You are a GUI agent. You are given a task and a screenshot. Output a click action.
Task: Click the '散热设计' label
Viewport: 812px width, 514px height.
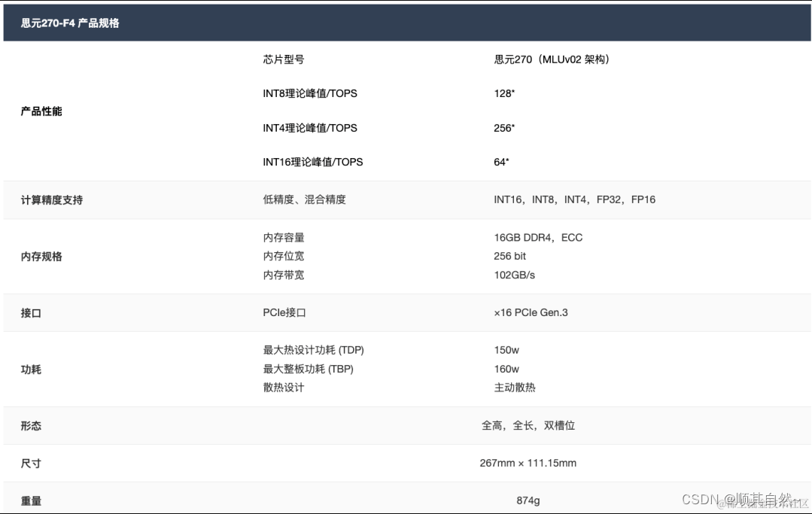click(283, 388)
